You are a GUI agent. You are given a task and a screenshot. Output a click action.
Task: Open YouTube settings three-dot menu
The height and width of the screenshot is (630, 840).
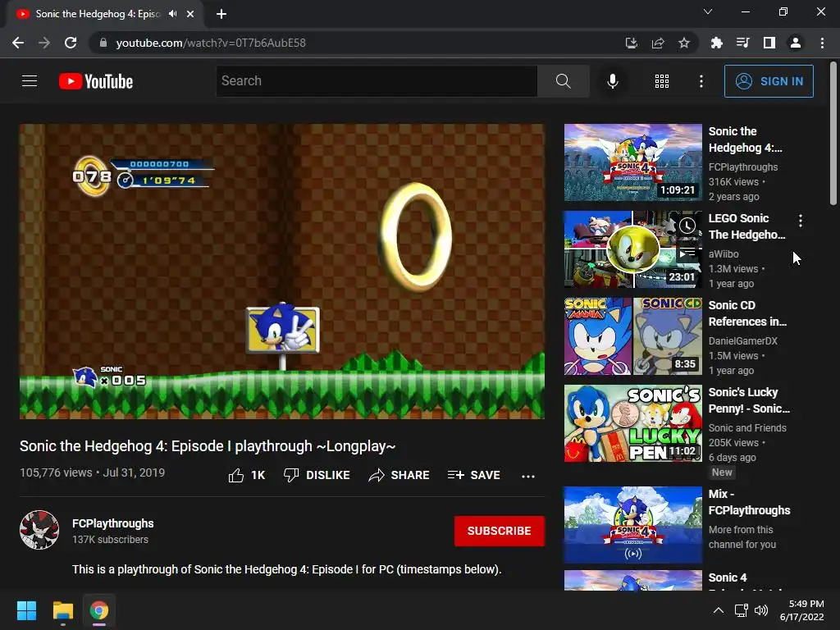coord(701,81)
